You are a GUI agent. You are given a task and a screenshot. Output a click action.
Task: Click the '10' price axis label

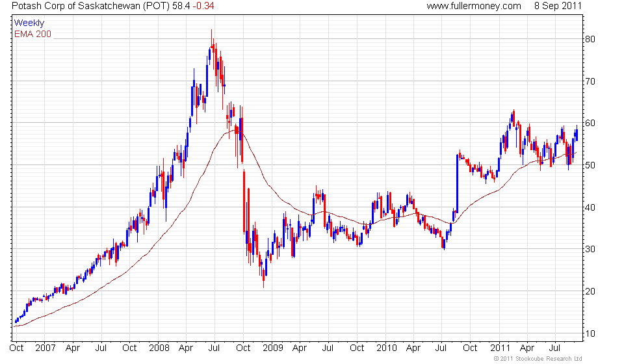[590, 333]
